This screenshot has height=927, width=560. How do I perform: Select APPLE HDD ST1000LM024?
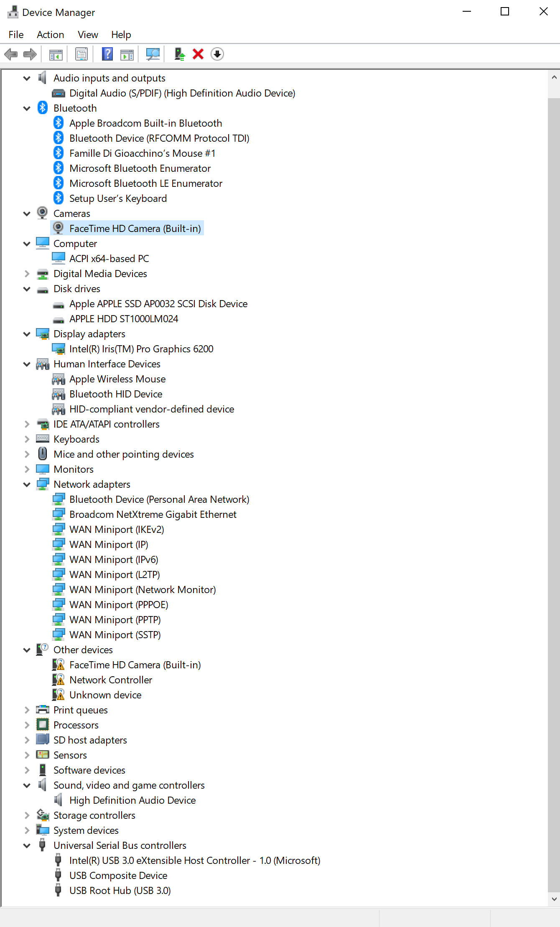pyautogui.click(x=124, y=319)
